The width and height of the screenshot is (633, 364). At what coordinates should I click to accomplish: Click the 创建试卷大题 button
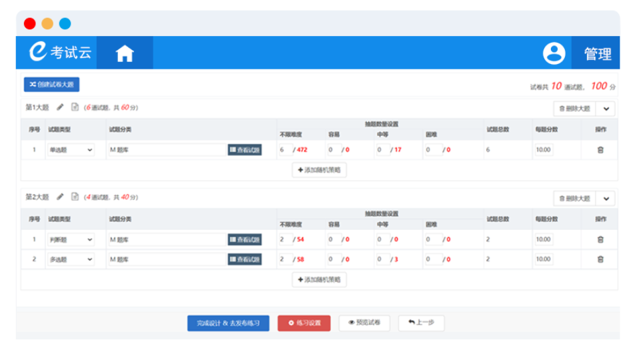coord(51,85)
